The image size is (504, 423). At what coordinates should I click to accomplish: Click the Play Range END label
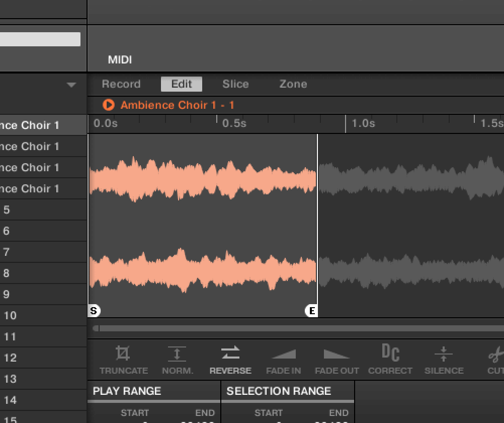point(205,413)
